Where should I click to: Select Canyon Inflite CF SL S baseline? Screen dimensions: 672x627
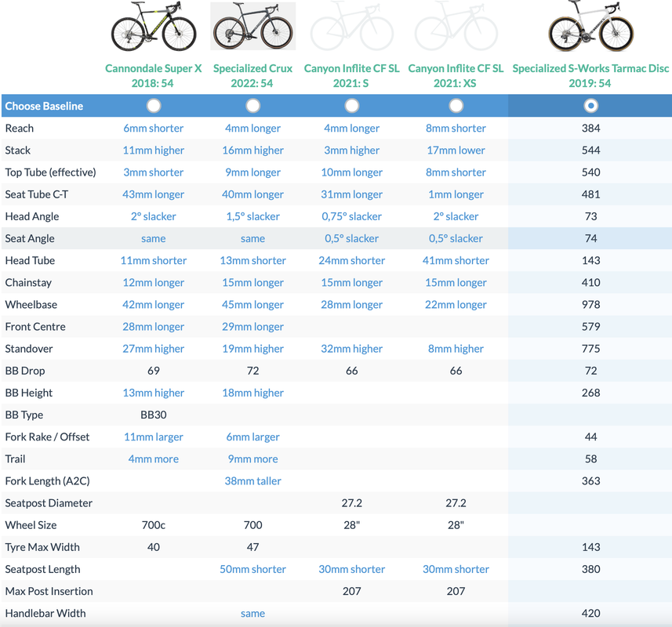coord(352,105)
